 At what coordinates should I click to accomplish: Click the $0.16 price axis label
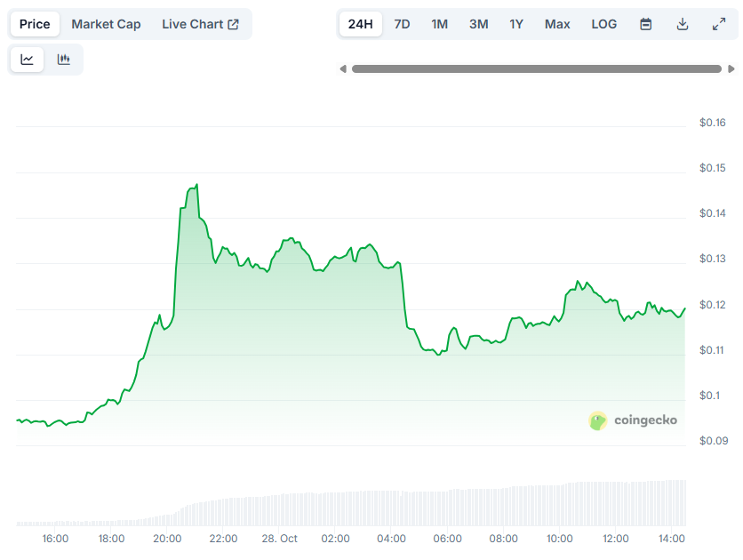click(712, 123)
